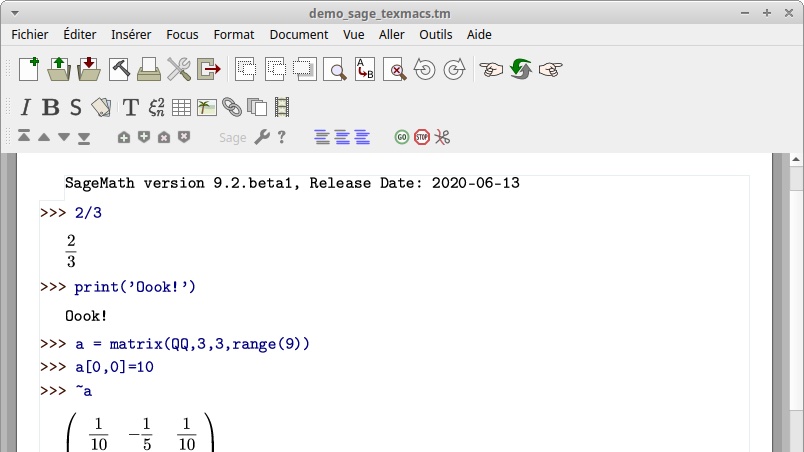Insert an image with the palm tree icon
This screenshot has height=452, width=804.
[206, 108]
